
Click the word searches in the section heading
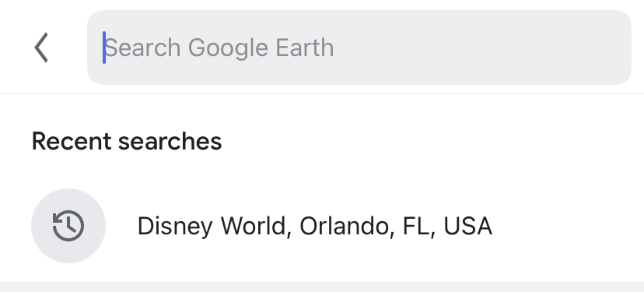(170, 142)
